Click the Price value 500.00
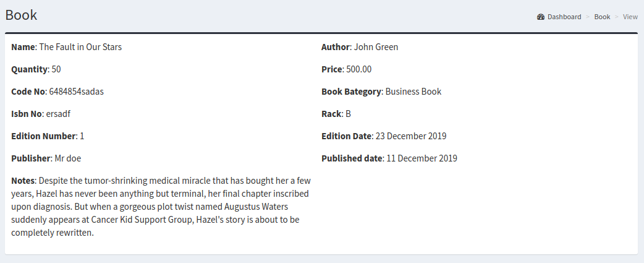 coord(359,69)
